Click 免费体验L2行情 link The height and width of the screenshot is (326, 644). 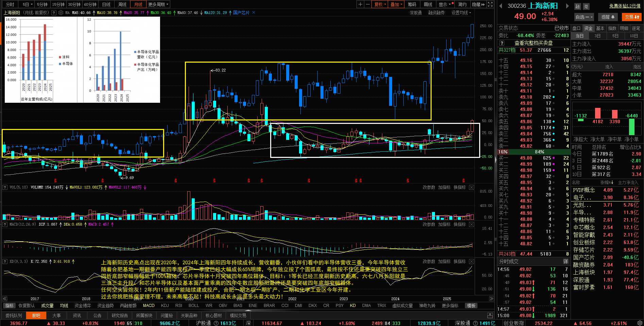625,6
